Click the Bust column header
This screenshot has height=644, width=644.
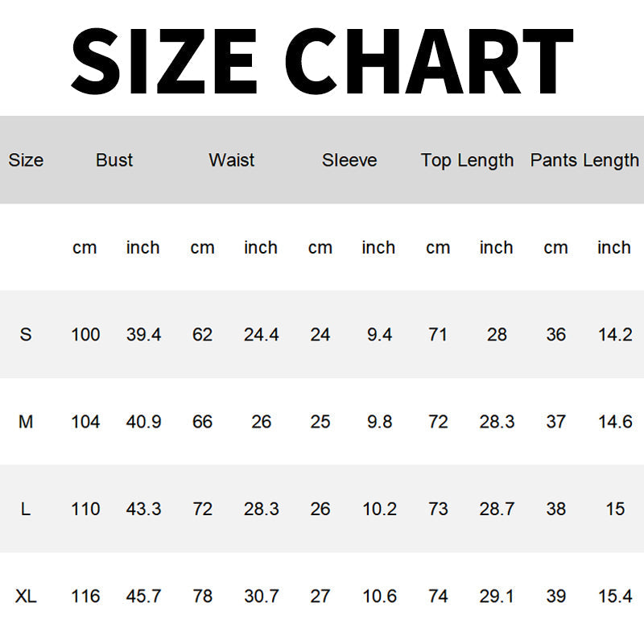114,160
